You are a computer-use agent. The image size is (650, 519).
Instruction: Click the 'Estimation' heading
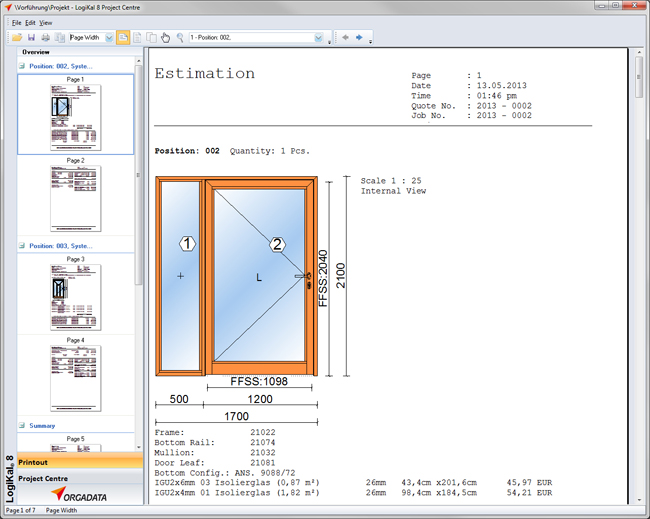coord(205,73)
